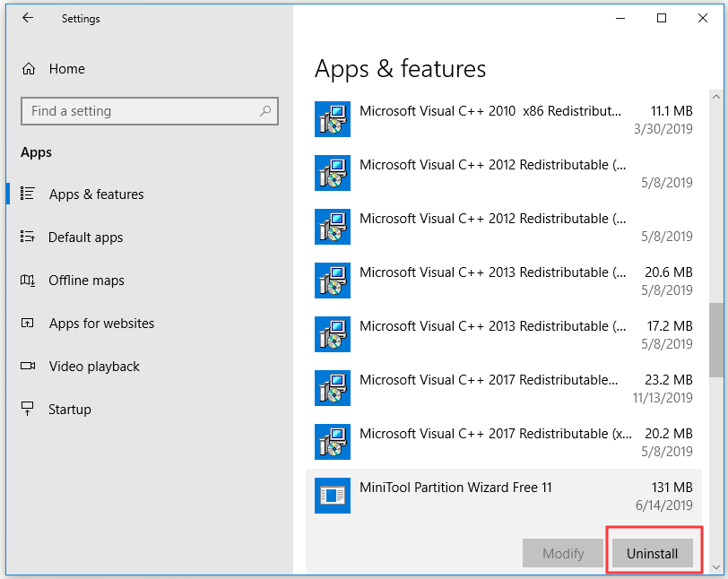The height and width of the screenshot is (579, 728).
Task: Uninstall MiniTool Partition Wizard Free 11
Action: 653,554
